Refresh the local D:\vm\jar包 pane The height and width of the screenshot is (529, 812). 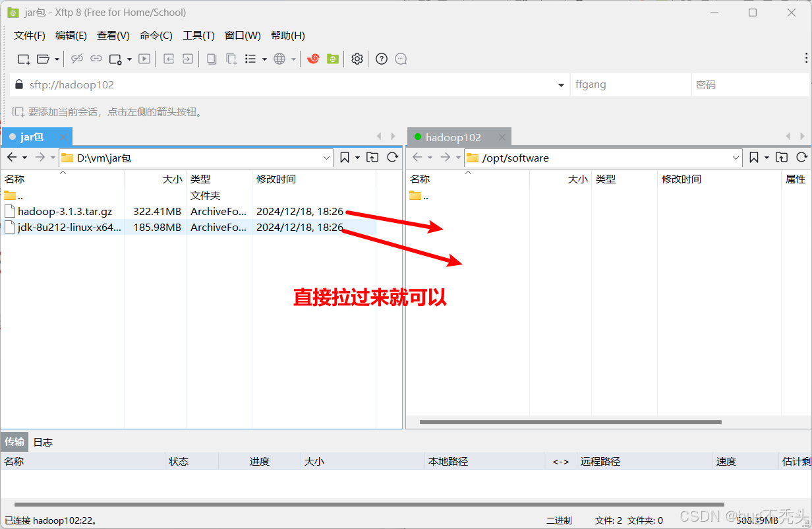[x=393, y=158]
